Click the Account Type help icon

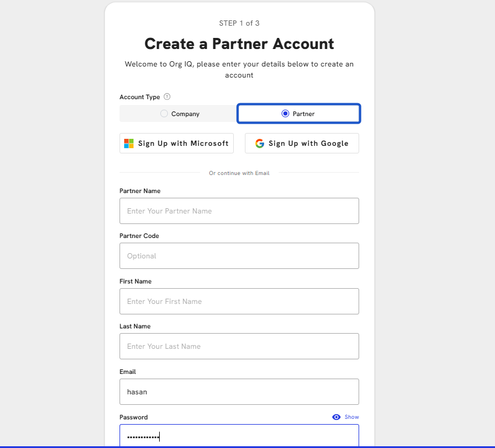[167, 97]
